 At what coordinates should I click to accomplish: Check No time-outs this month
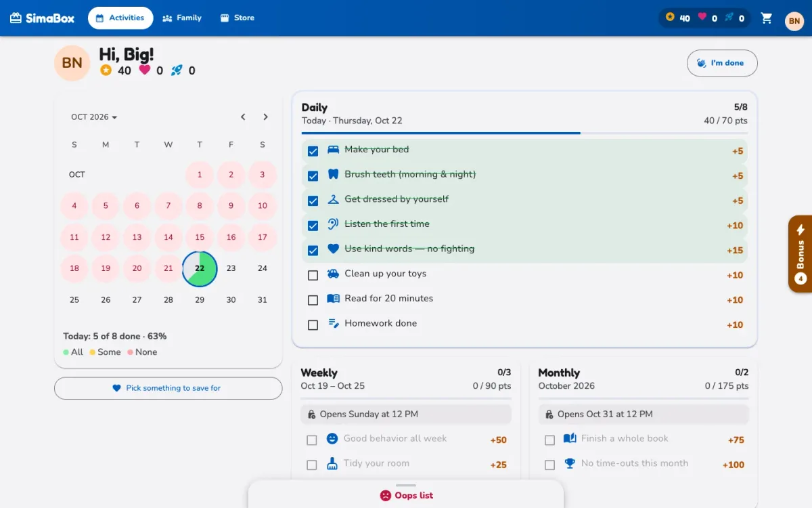click(x=549, y=465)
